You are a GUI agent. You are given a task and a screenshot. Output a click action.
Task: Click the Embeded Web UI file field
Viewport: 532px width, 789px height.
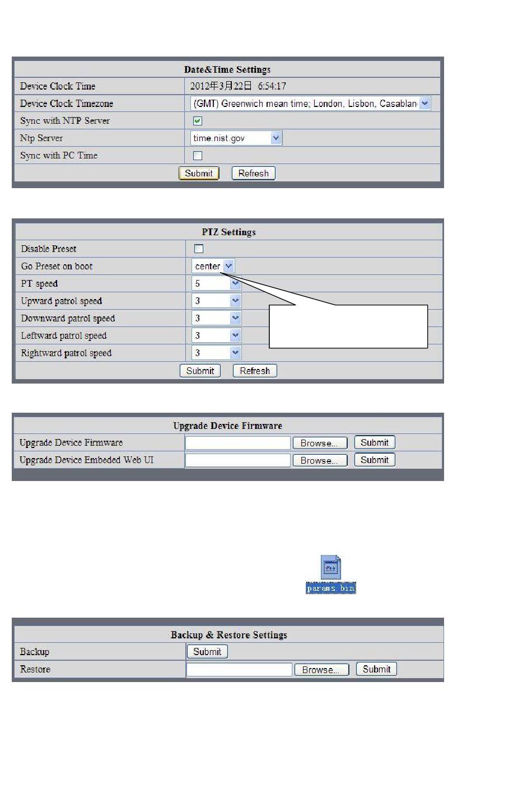[x=238, y=460]
